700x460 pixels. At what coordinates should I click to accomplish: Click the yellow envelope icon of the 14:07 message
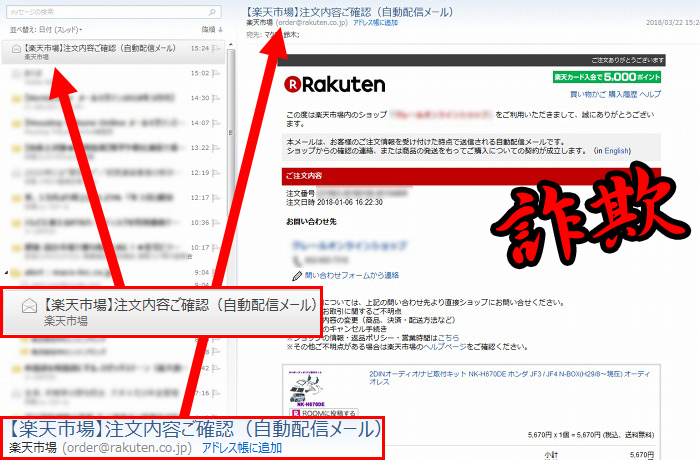click(x=16, y=123)
